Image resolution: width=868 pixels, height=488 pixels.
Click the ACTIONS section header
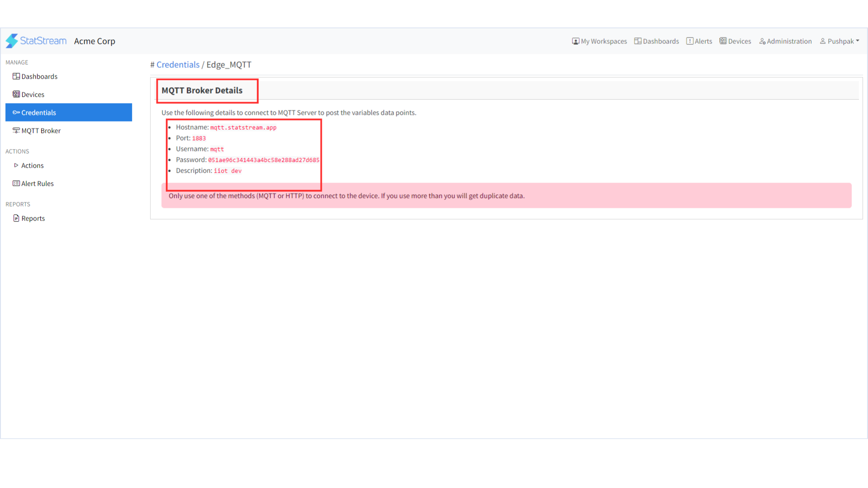coord(17,151)
